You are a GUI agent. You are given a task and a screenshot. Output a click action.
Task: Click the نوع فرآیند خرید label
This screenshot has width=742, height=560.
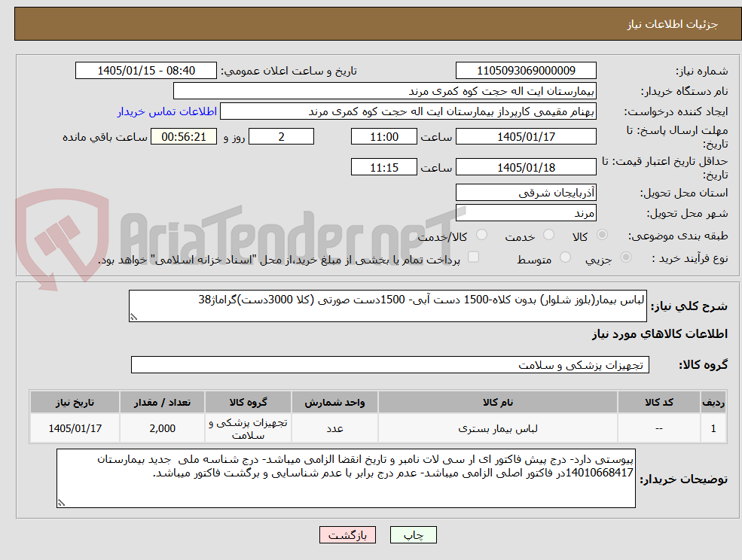point(689,258)
